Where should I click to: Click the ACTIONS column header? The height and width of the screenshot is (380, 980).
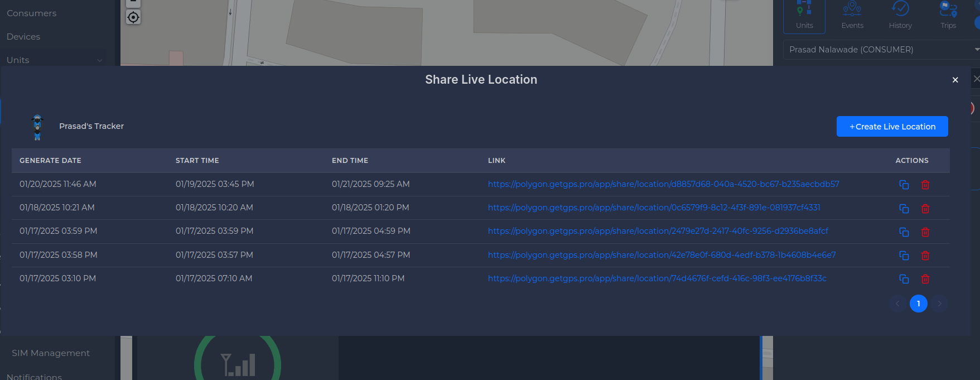click(x=912, y=161)
